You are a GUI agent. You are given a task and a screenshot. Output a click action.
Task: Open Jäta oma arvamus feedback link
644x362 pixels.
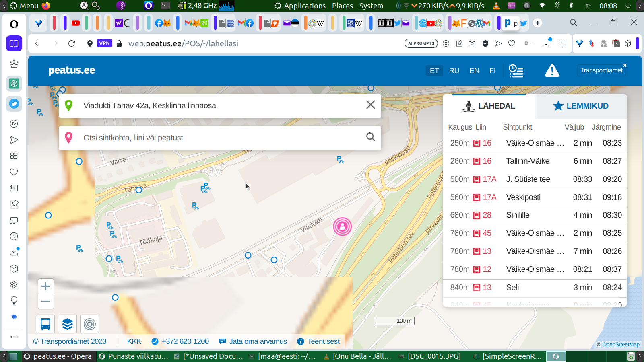tap(253, 341)
